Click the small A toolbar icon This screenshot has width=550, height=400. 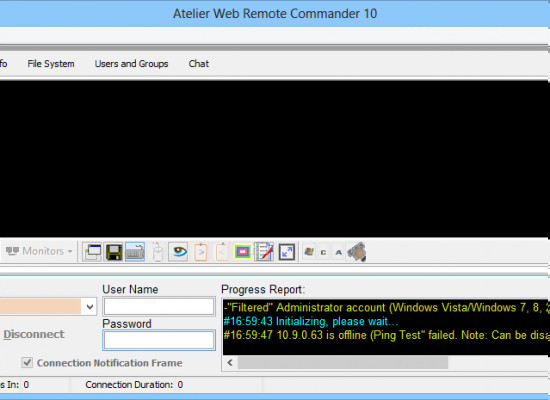click(338, 252)
